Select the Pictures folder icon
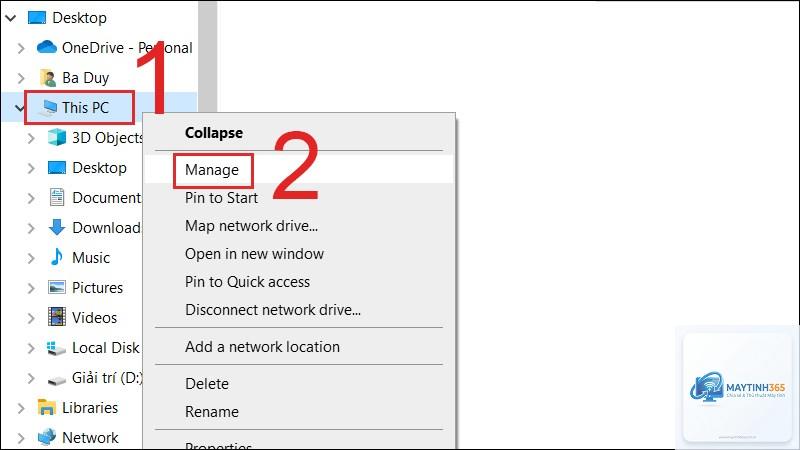Viewport: 800px width, 450px height. click(x=57, y=287)
